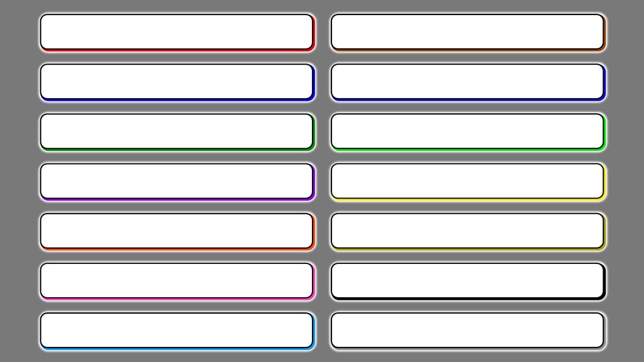The image size is (644, 362).
Task: Select the pink-shadowed blank box
Action: click(x=177, y=281)
